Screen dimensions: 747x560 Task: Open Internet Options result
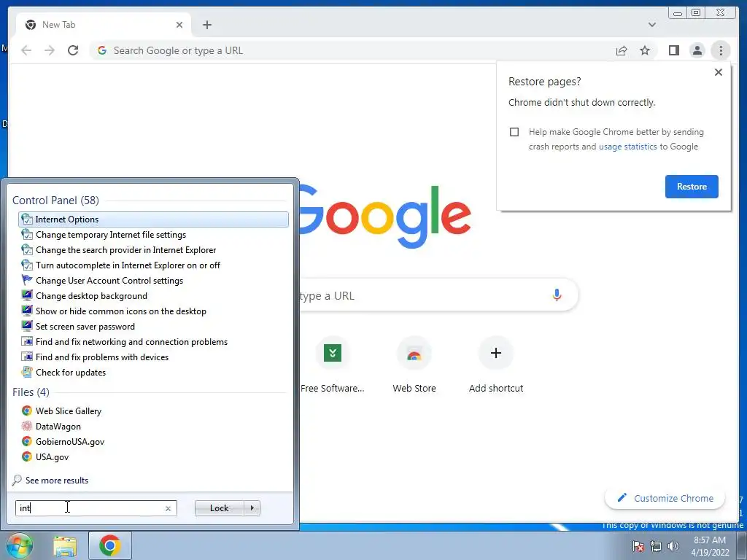click(153, 219)
